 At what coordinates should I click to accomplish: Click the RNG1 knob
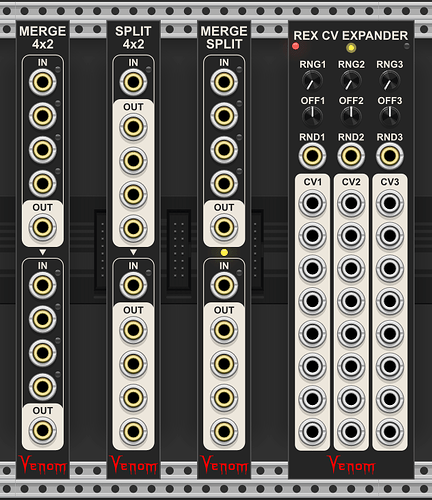(x=312, y=81)
